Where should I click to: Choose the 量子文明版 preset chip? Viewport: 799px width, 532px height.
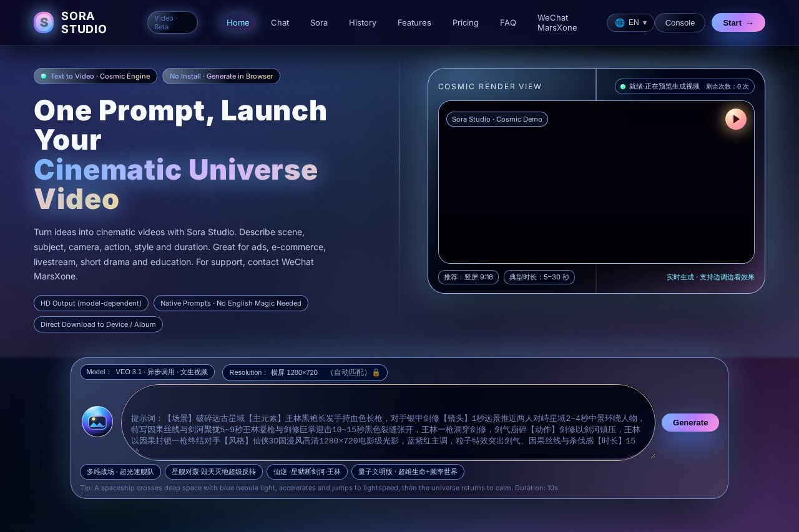tap(408, 472)
